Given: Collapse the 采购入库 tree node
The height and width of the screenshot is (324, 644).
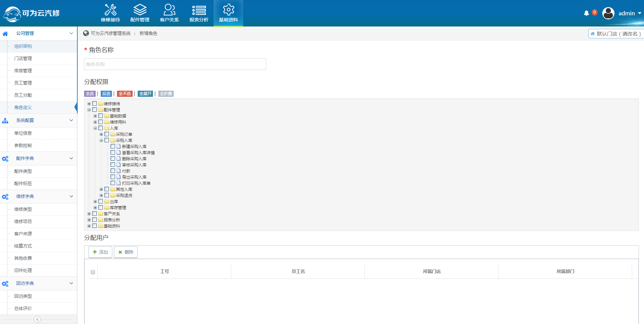Looking at the screenshot, I should [x=101, y=141].
